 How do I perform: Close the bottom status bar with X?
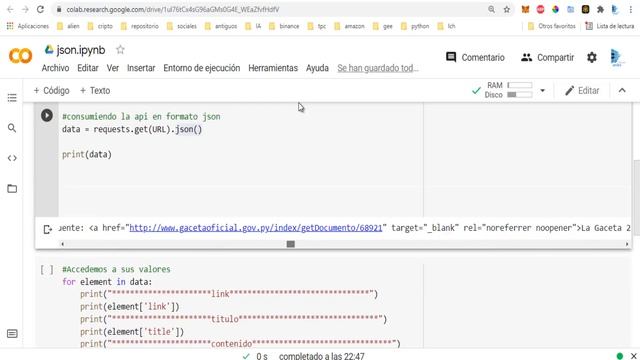(x=633, y=356)
